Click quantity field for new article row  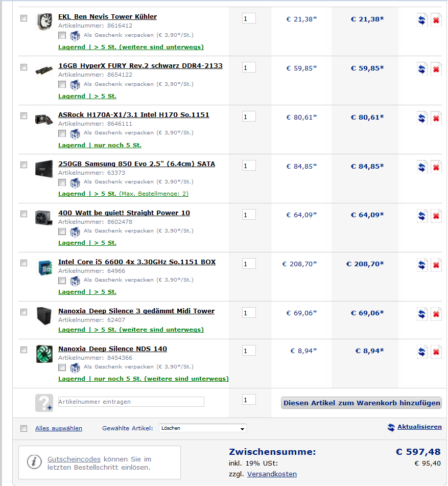pyautogui.click(x=249, y=400)
